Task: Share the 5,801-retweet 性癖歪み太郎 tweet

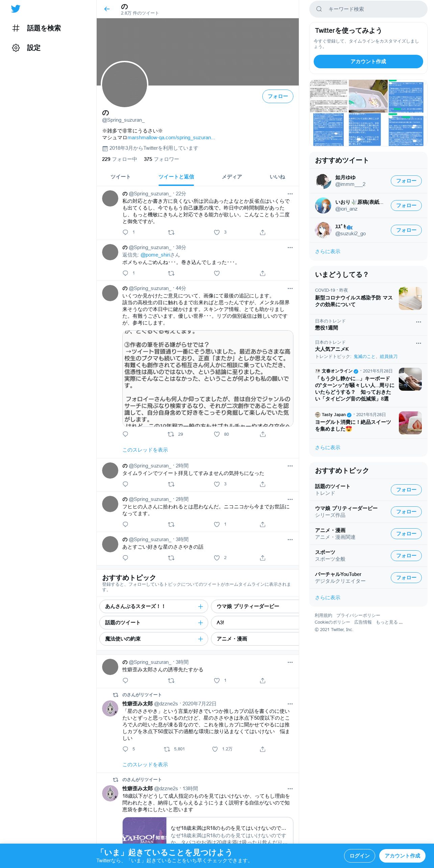Action: pos(263,749)
